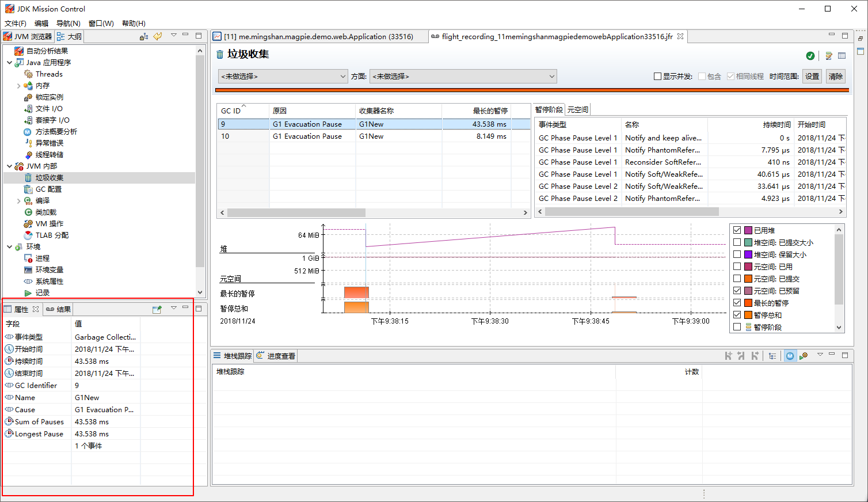Open the first <未做选择> dropdown

tap(283, 76)
